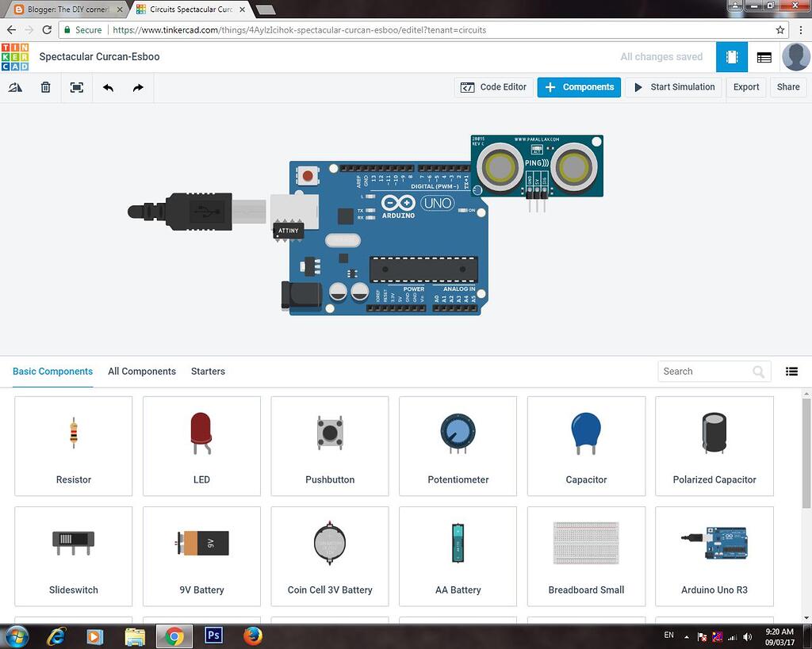Open the grid view icon beside Search

tap(791, 371)
